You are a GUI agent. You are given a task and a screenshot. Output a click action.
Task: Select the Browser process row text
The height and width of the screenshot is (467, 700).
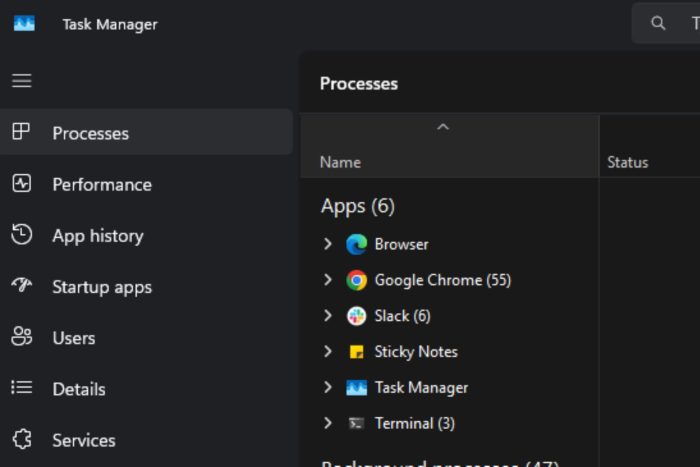coord(401,244)
